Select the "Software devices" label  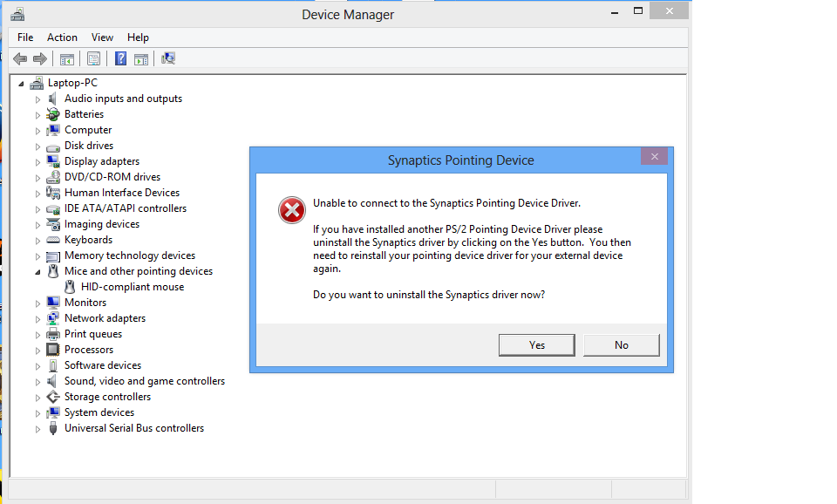(x=103, y=365)
